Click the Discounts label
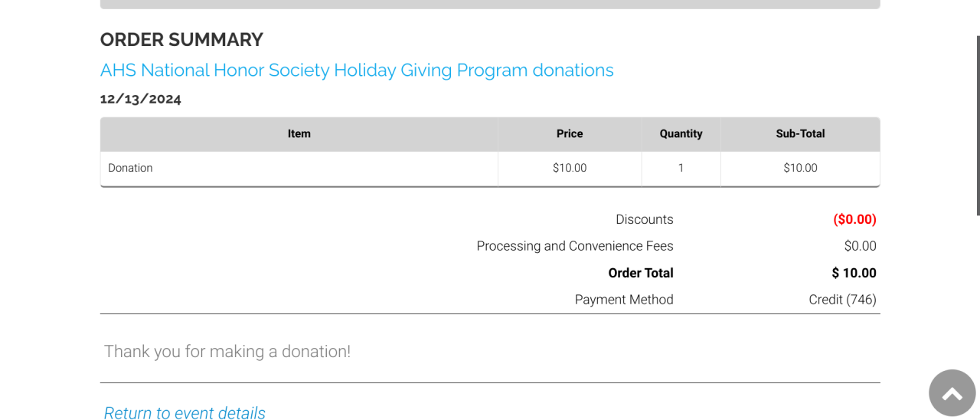Screen dimensions: 980x420 point(644,219)
